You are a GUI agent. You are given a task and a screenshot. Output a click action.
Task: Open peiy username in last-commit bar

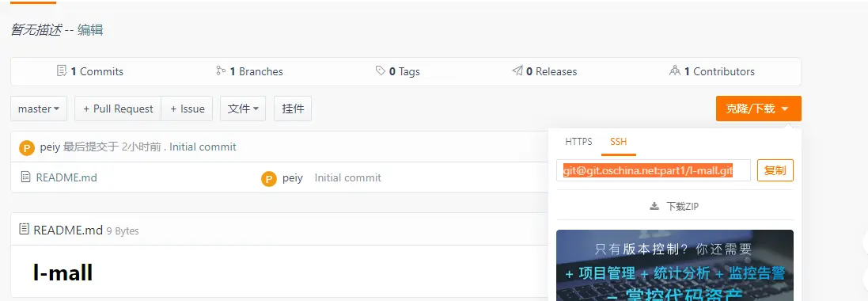pyautogui.click(x=51, y=147)
